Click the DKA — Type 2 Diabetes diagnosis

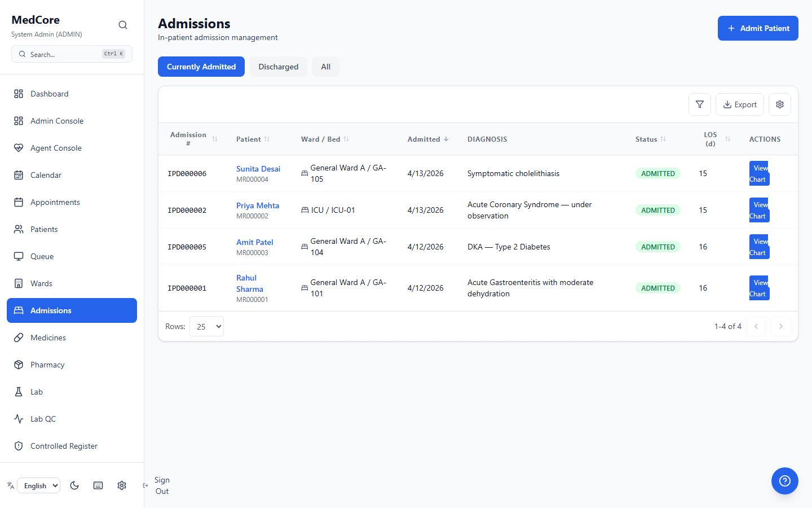pyautogui.click(x=509, y=247)
